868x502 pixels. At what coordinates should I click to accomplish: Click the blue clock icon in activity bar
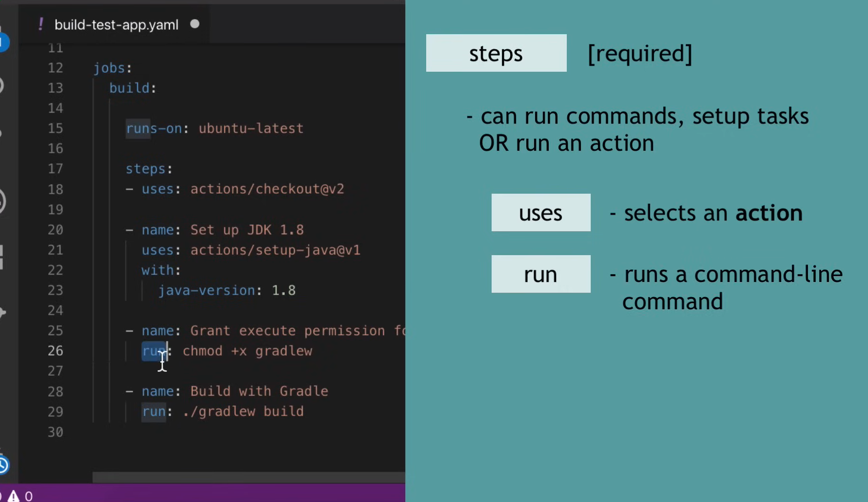tap(3, 465)
